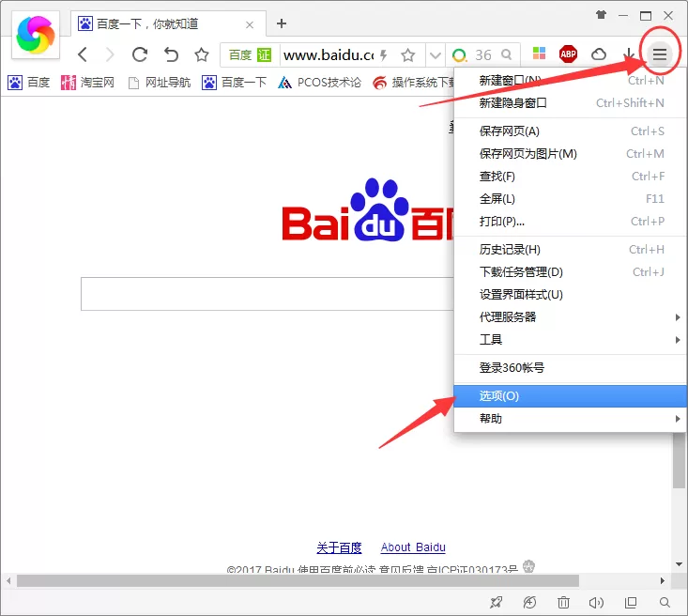Select the highlighted 选项(O) entry
Screen dimensions: 688x616
point(571,396)
